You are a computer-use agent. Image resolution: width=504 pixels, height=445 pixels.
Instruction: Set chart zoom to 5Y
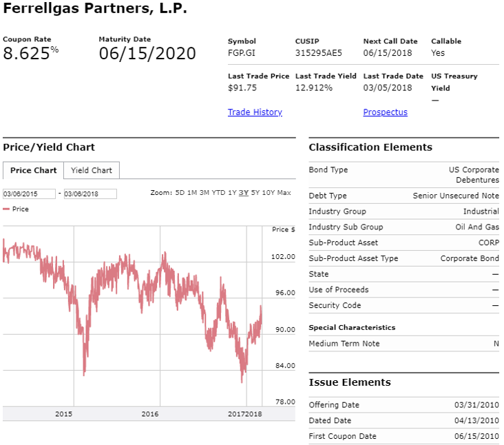point(255,193)
